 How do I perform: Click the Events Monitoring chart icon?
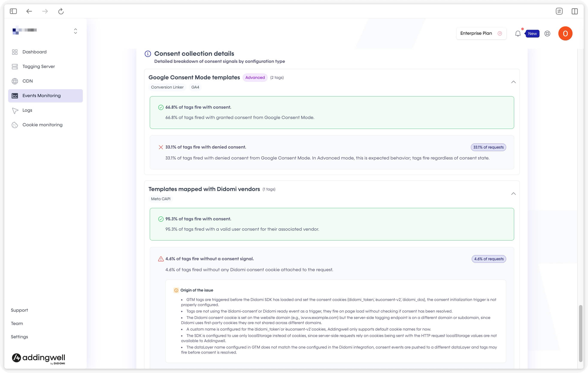pyautogui.click(x=15, y=96)
